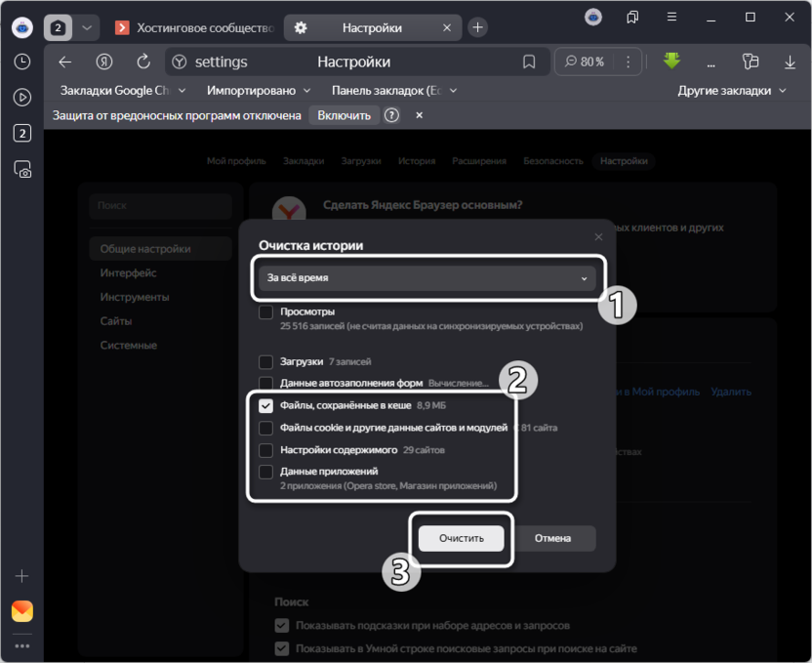
Task: Add a sidebar app with the plus icon
Action: pos(21,576)
